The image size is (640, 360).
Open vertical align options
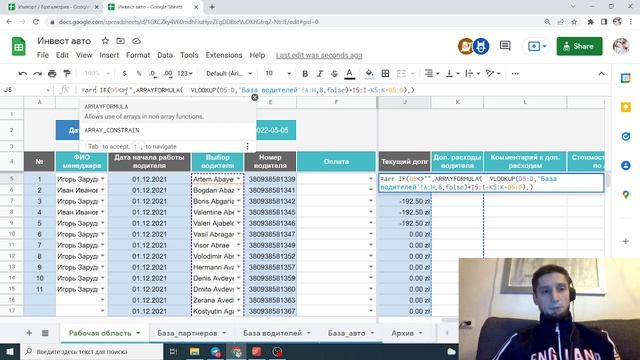[x=452, y=73]
